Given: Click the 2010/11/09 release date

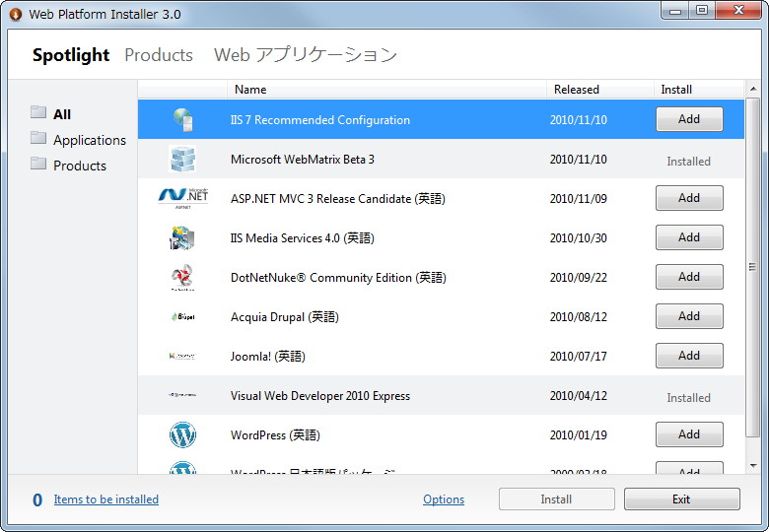Looking at the screenshot, I should [x=578, y=199].
